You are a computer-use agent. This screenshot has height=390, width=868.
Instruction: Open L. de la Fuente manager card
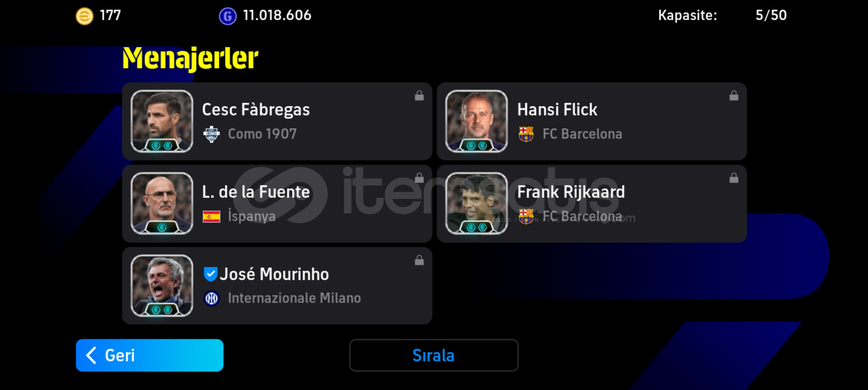(x=277, y=204)
